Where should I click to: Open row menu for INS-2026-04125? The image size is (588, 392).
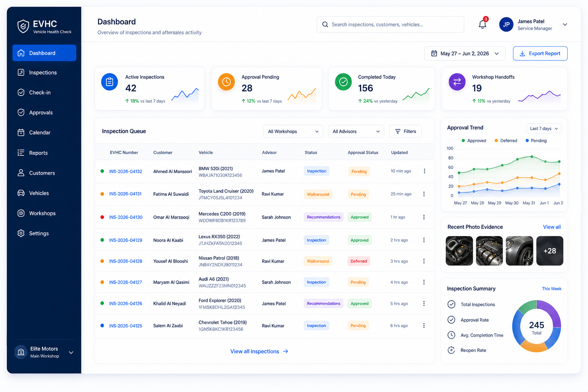424,326
